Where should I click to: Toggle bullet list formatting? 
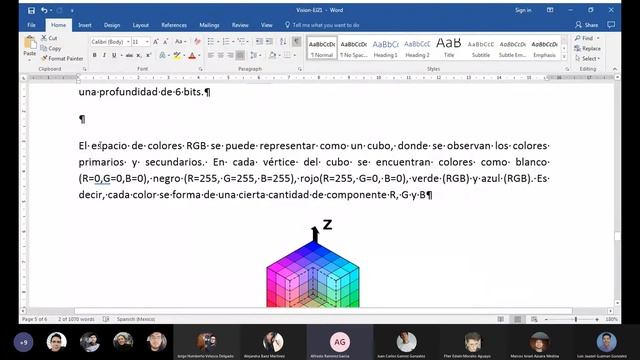coord(211,42)
